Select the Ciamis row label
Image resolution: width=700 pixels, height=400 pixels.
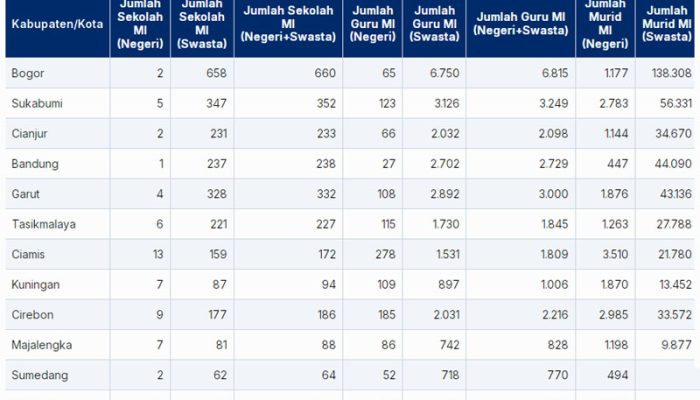(x=28, y=254)
